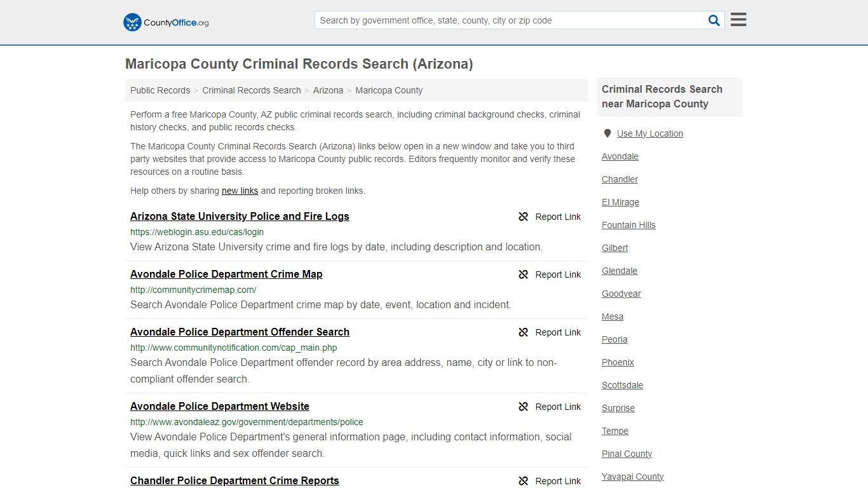Select Goodyear in sidebar
The height and width of the screenshot is (488, 868).
click(621, 294)
